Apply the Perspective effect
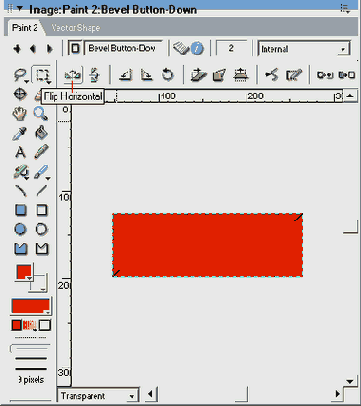 [x=241, y=75]
